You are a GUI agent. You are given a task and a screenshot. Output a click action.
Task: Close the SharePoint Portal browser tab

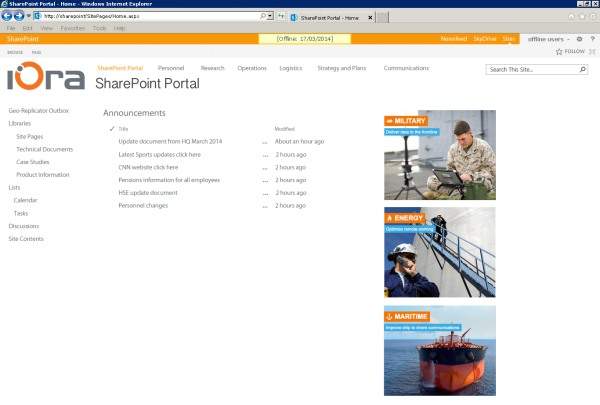pyautogui.click(x=371, y=18)
